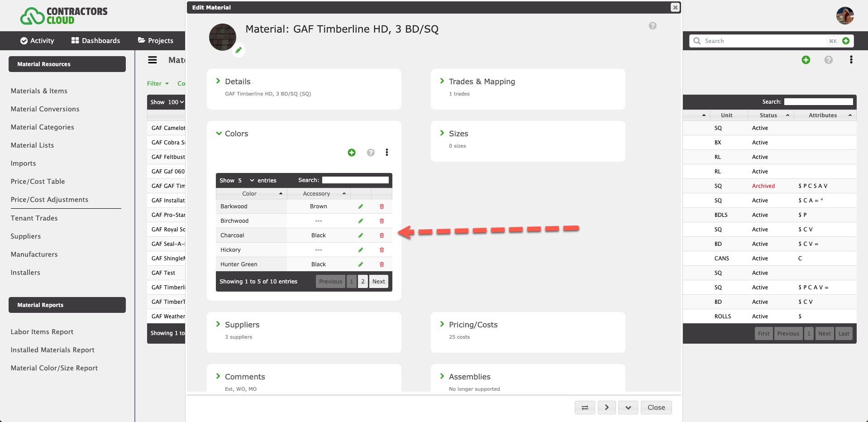This screenshot has width=868, height=422.
Task: Add material with the page green plus icon
Action: click(806, 60)
